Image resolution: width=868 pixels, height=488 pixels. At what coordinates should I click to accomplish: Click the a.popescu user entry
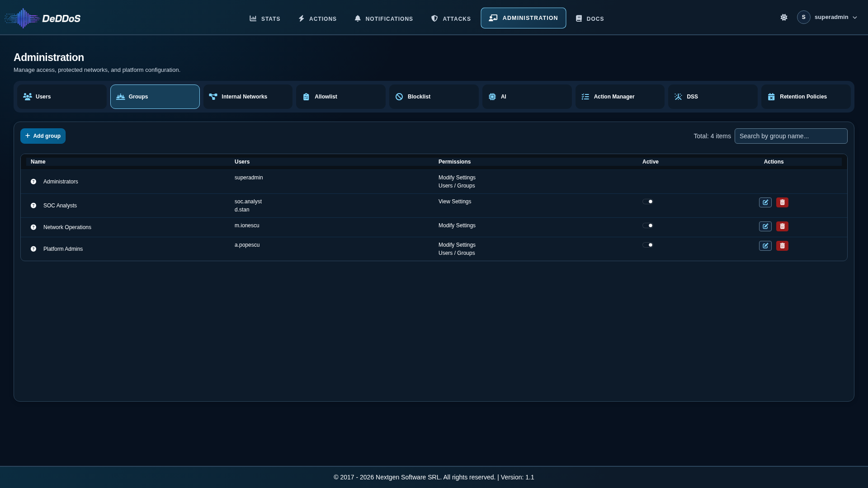(x=247, y=245)
